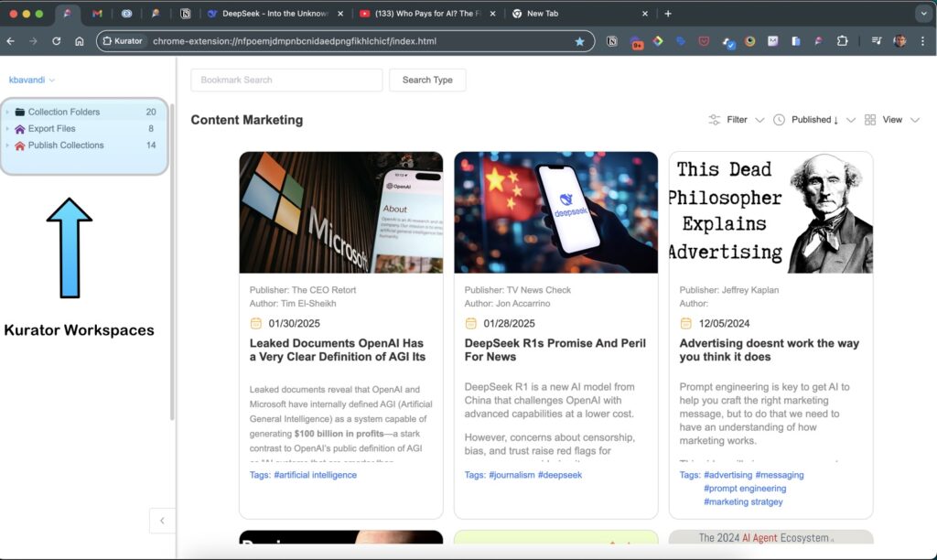
Task: Click the clock icon beside Published
Action: point(779,120)
